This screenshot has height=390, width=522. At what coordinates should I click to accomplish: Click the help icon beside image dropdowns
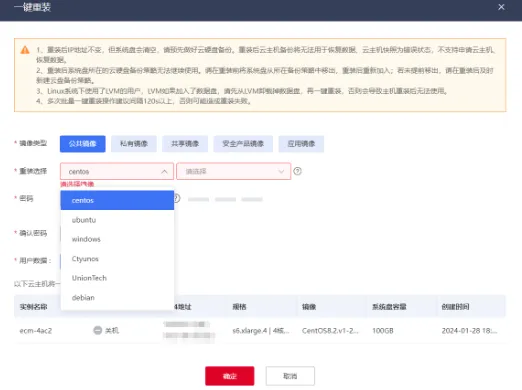297,171
